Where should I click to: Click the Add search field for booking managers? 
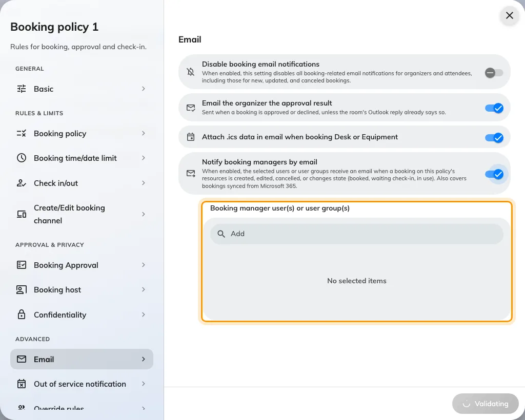point(357,234)
